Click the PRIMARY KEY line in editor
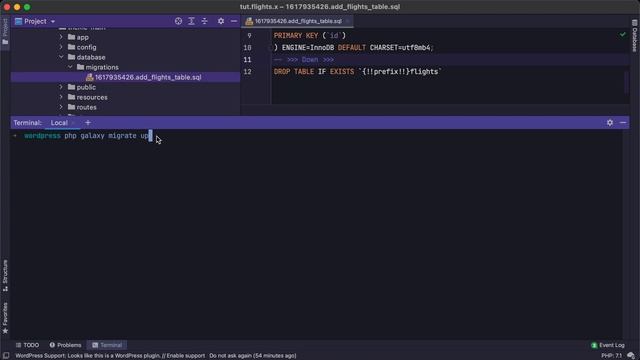640x360 pixels. (309, 36)
